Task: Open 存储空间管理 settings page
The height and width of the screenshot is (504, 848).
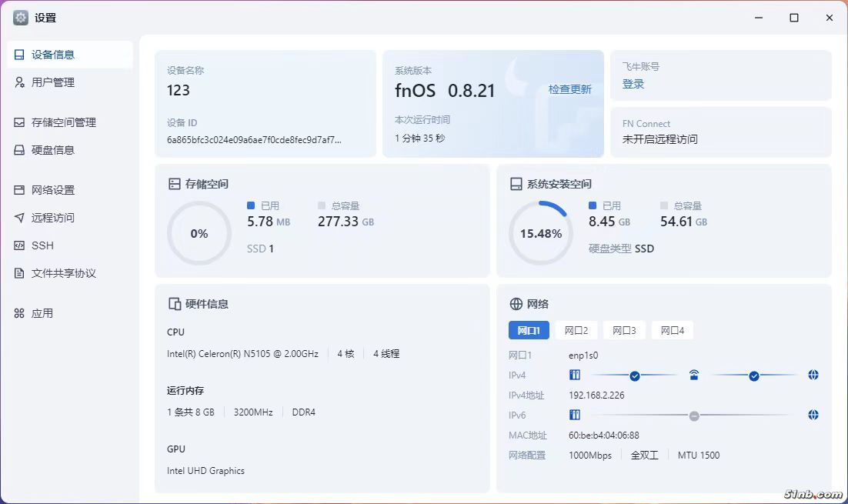Action: (63, 122)
